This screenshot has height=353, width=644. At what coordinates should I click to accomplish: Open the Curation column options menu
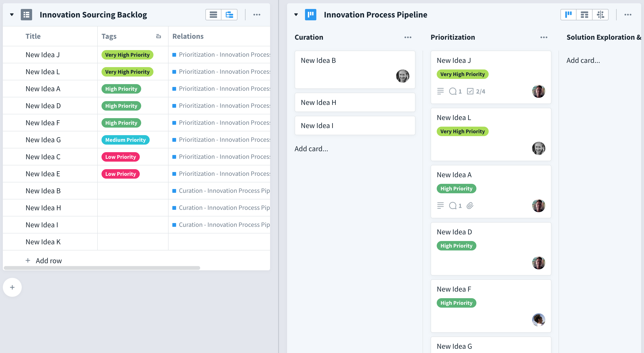pos(408,37)
